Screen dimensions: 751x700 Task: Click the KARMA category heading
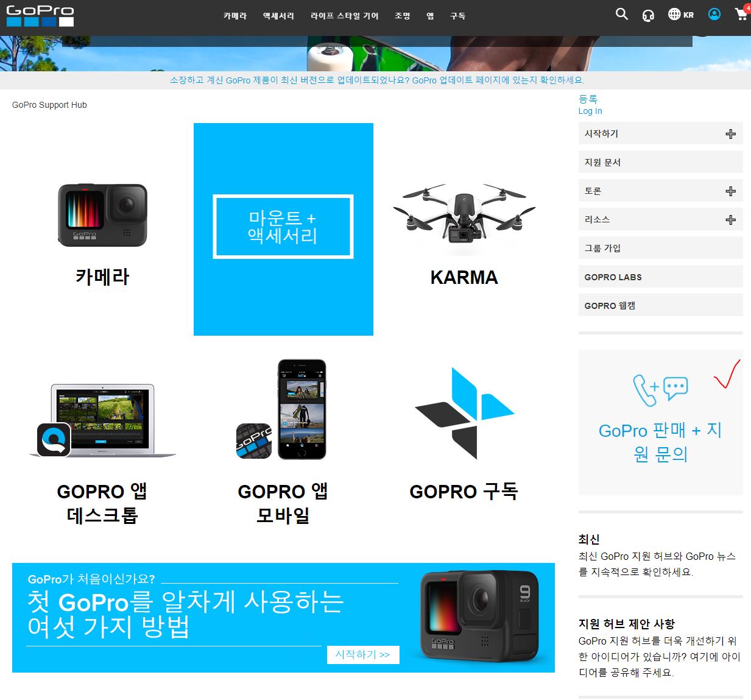(x=464, y=277)
